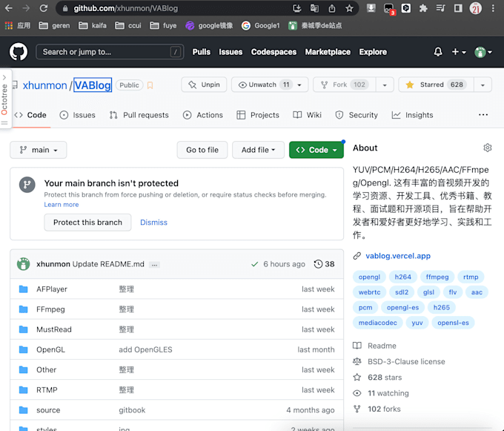Click the GitHub octocat logo
504x431 pixels.
(19, 52)
